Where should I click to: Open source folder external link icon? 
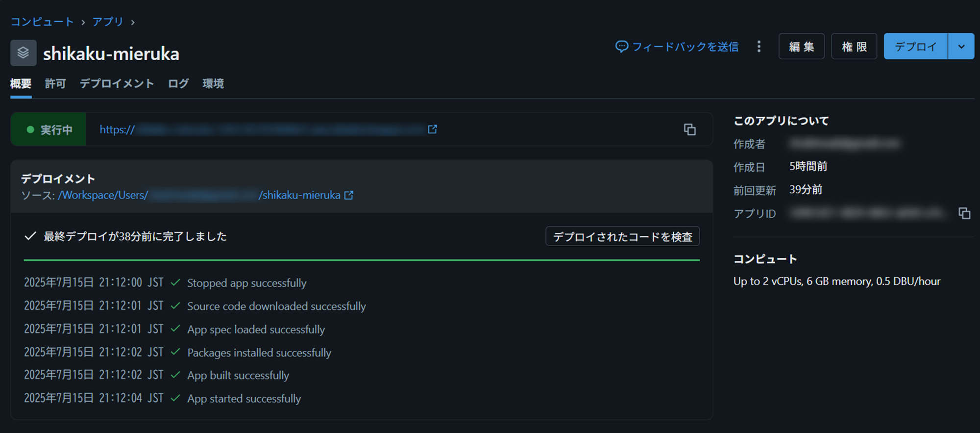coord(349,195)
